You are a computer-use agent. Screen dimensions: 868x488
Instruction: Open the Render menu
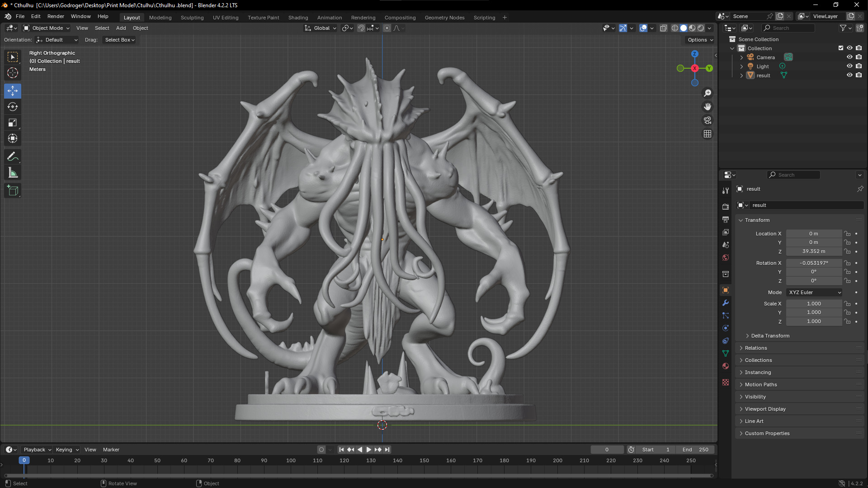[x=56, y=16]
